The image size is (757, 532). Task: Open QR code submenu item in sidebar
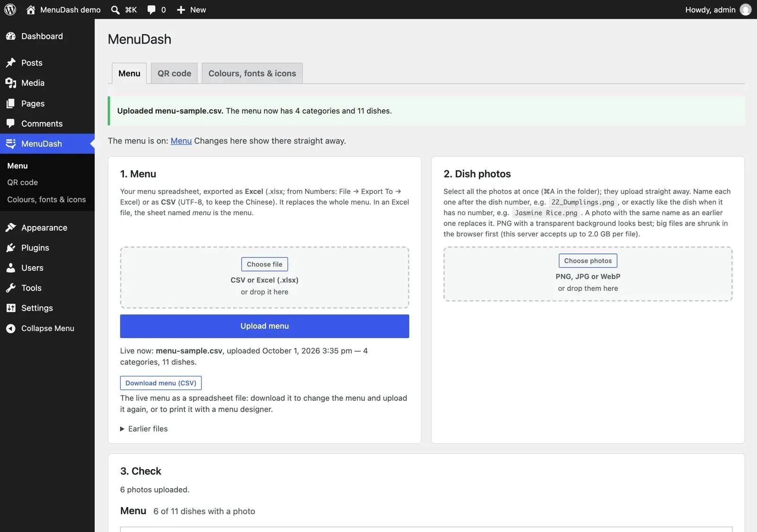point(22,183)
